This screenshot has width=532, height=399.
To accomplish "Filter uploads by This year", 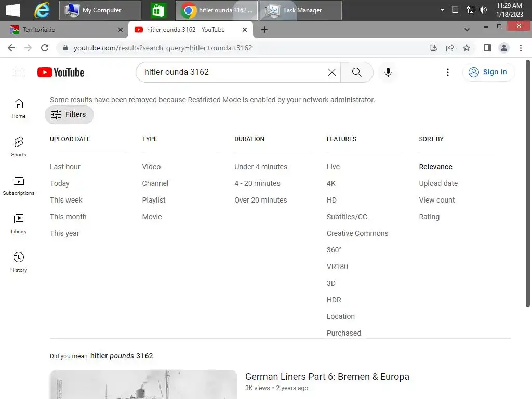I will pyautogui.click(x=64, y=233).
